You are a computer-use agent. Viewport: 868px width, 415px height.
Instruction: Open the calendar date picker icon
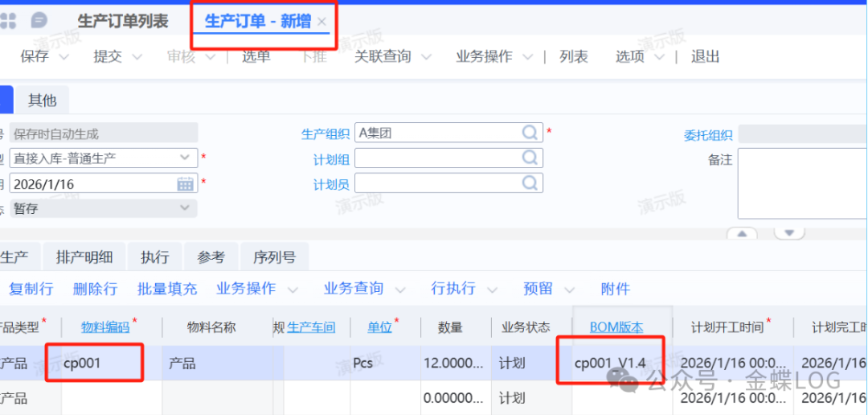tap(185, 183)
